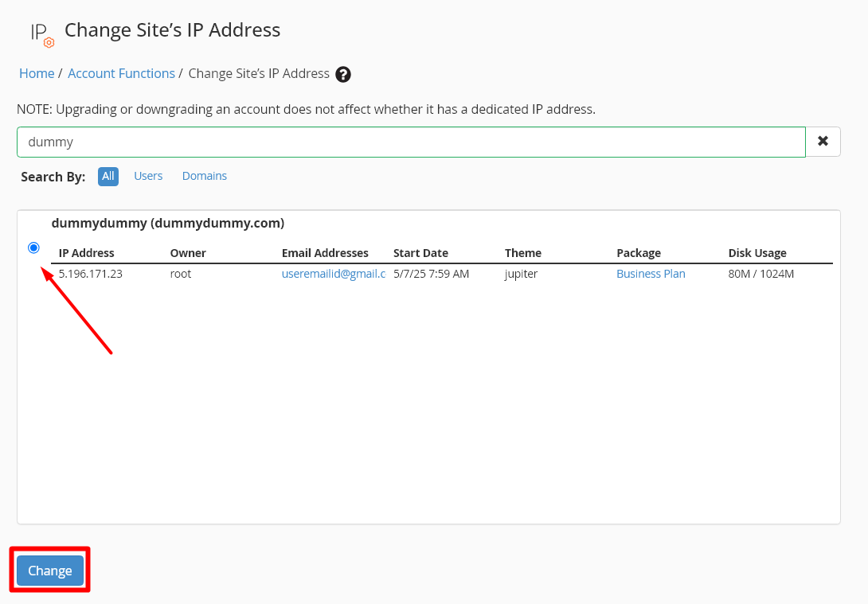Click the help question mark icon
Viewport: 868px width, 604px height.
click(x=343, y=74)
